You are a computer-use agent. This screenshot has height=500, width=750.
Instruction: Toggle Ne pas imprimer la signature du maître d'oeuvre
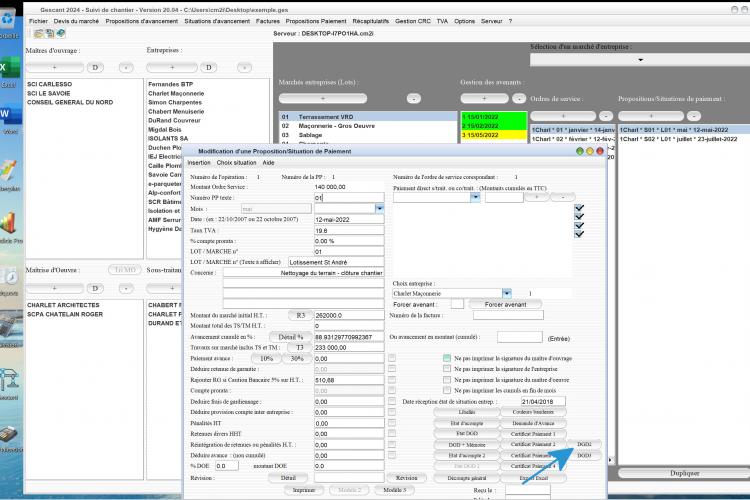pos(447,379)
